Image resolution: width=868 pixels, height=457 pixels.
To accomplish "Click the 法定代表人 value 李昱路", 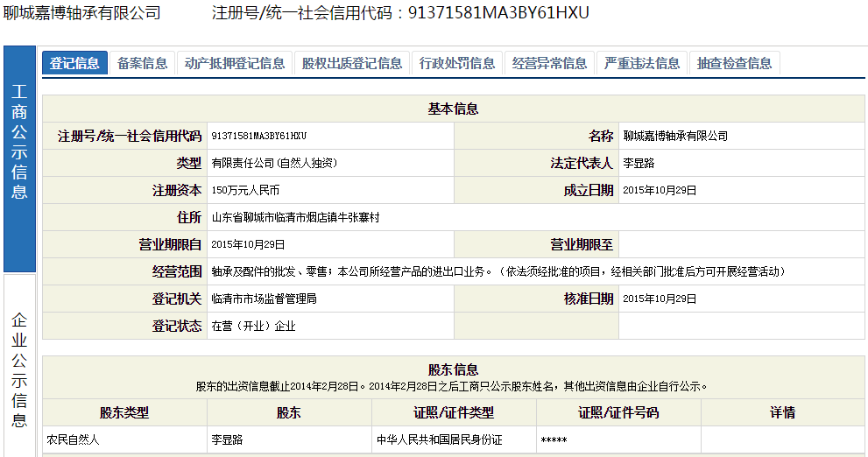I will click(639, 164).
